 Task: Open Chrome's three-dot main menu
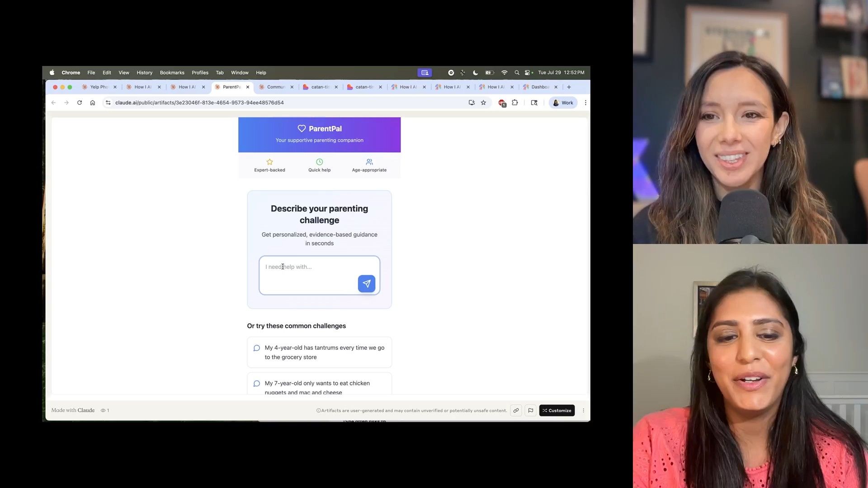[585, 103]
